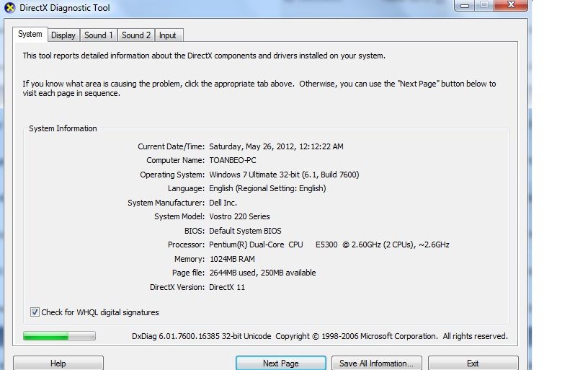Click the DirectX Diagnostic Tool title icon
Screen dimensions: 588x370
coord(10,7)
